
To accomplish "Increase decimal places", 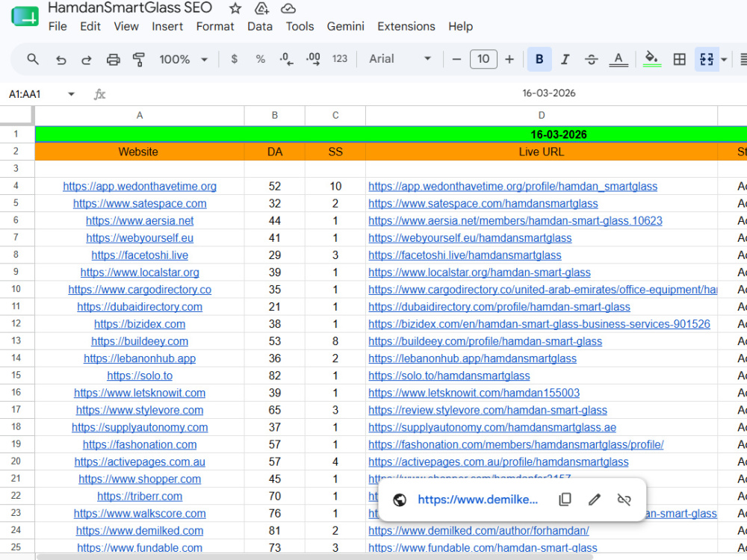I will click(313, 59).
